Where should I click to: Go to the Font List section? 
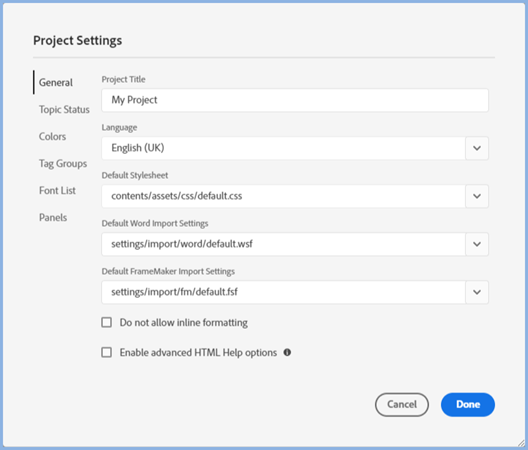(57, 190)
